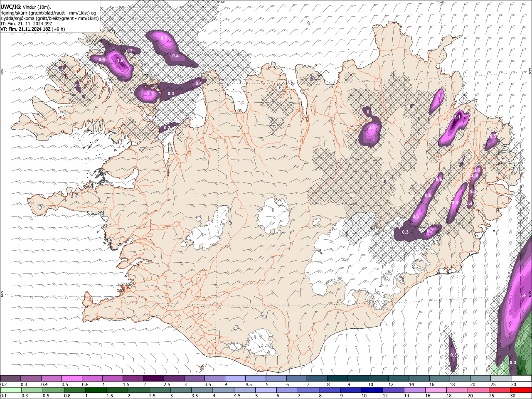Click the 0.2 label under the upper legend
532x399 pixels.
point(3,384)
